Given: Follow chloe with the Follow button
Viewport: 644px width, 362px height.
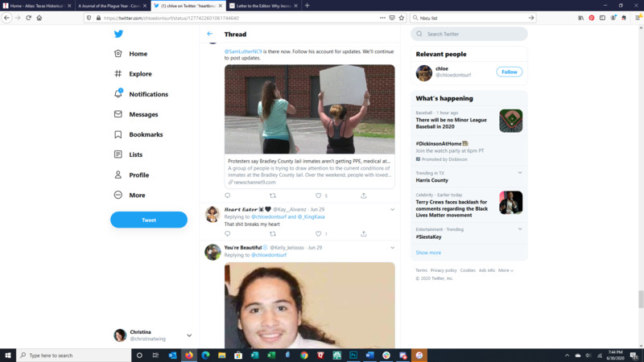Looking at the screenshot, I should coord(509,72).
